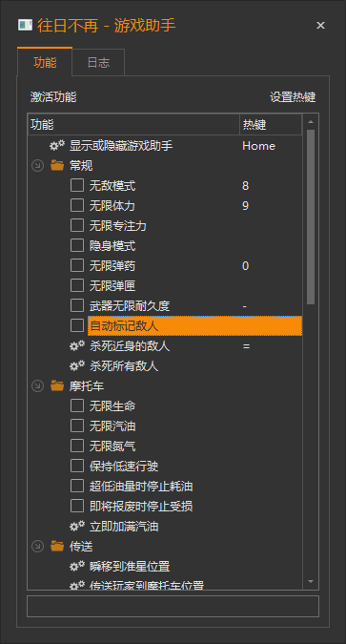Click the 传送 folder icon
The height and width of the screenshot is (644, 346).
click(x=57, y=547)
